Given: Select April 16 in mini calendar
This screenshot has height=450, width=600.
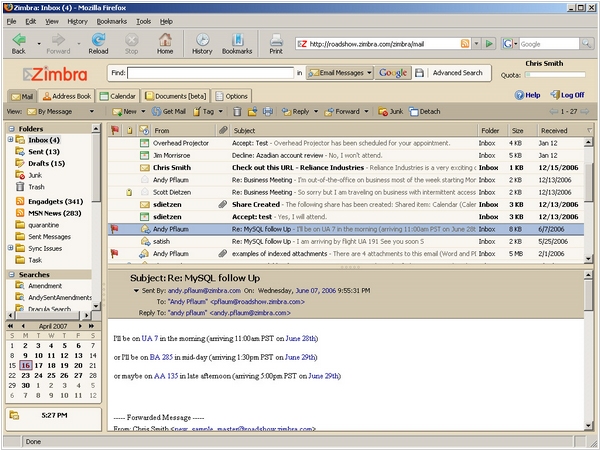Looking at the screenshot, I should (26, 365).
